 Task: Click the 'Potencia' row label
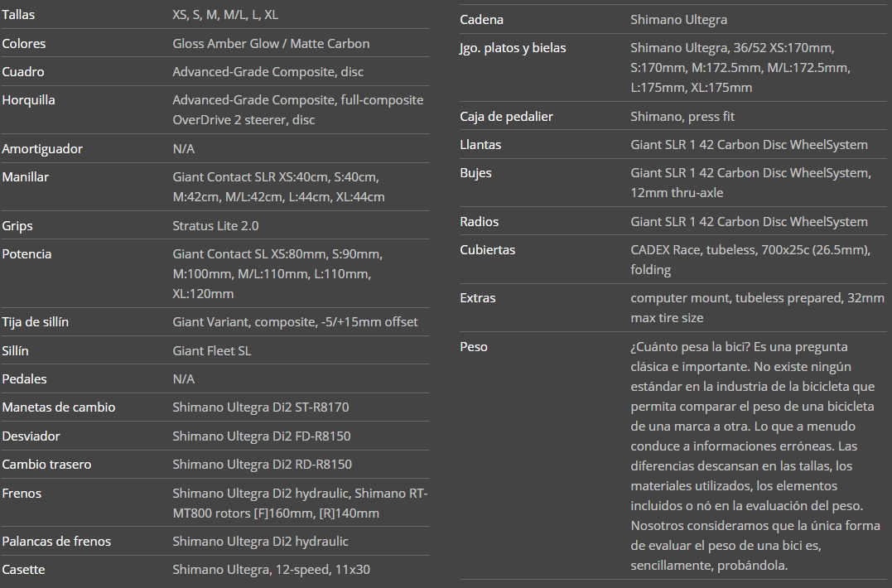27,254
